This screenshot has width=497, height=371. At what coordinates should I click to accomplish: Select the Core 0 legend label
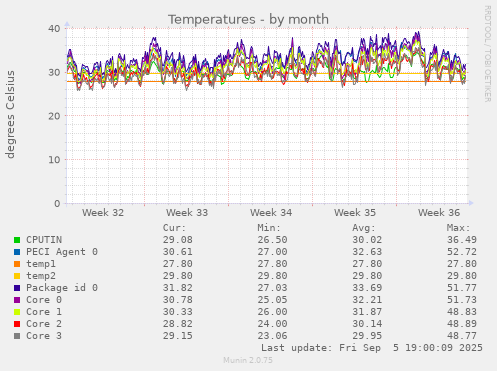[x=44, y=300]
